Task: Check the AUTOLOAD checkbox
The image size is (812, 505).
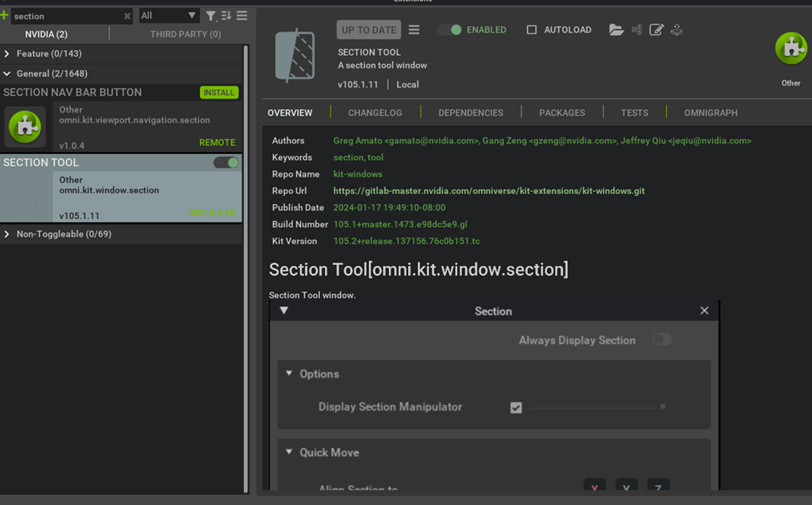Action: coord(532,30)
